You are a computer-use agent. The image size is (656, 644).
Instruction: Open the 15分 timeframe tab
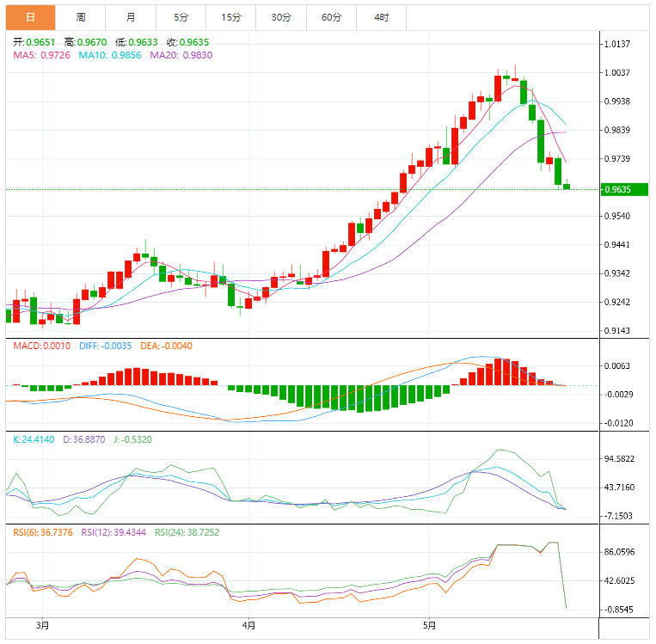[x=231, y=17]
